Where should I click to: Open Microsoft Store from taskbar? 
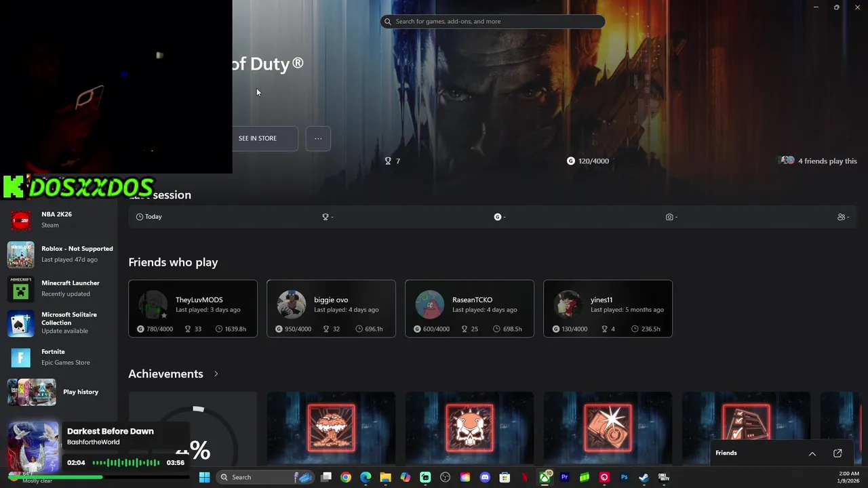505,477
